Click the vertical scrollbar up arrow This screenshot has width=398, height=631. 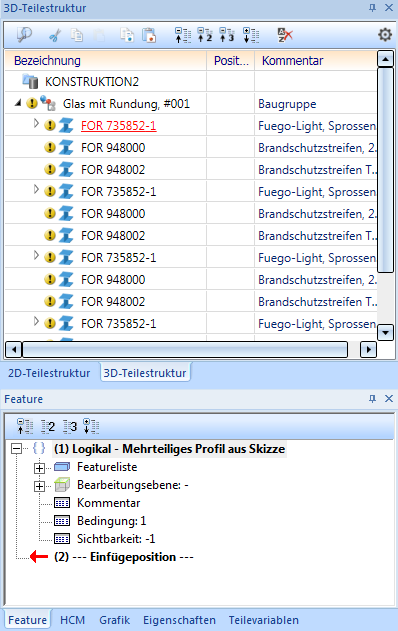386,59
